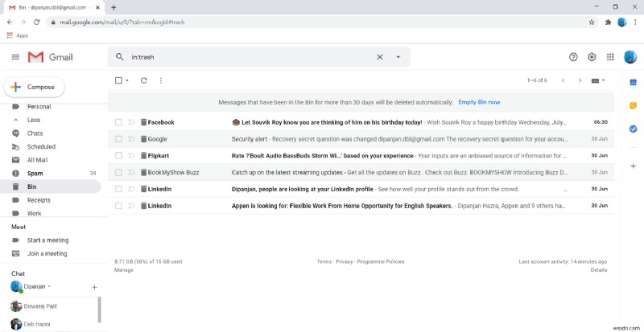Viewport: 644px width, 332px height.
Task: Open the Gmail main menu hamburger icon
Action: pyautogui.click(x=15, y=57)
